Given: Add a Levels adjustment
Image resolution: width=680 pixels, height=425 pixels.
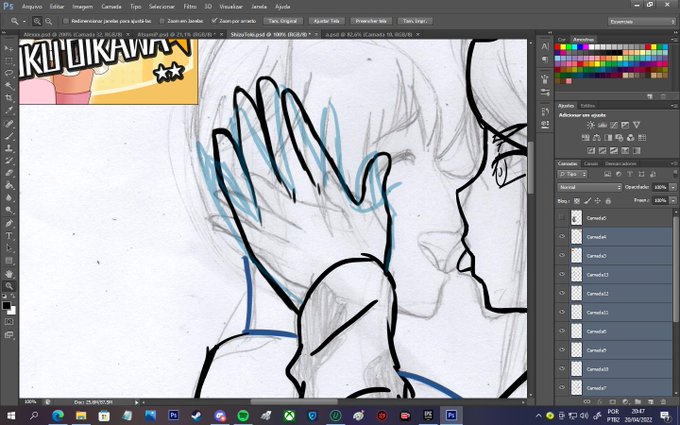Looking at the screenshot, I should [602, 125].
